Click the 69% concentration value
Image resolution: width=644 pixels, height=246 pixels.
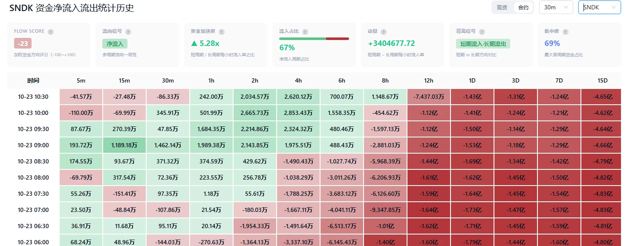point(552,43)
